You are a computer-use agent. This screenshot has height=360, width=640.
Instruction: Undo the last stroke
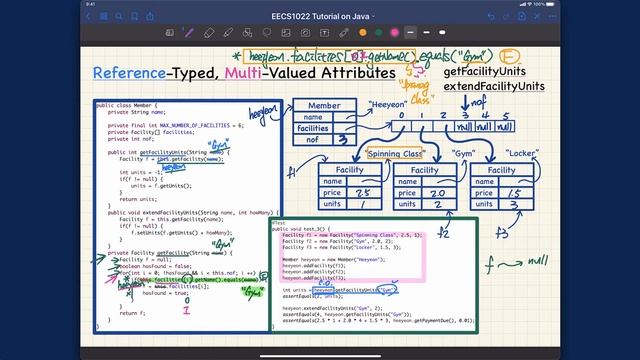click(491, 16)
